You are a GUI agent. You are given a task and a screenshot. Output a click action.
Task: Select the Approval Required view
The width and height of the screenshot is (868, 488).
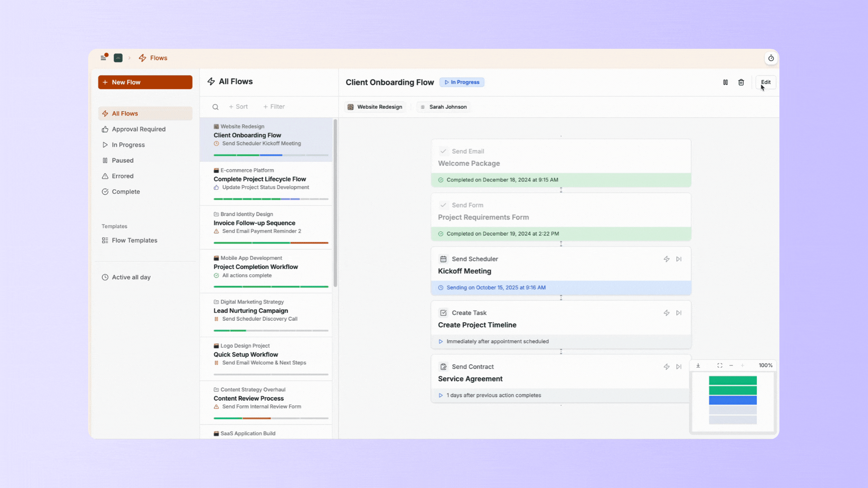click(138, 129)
